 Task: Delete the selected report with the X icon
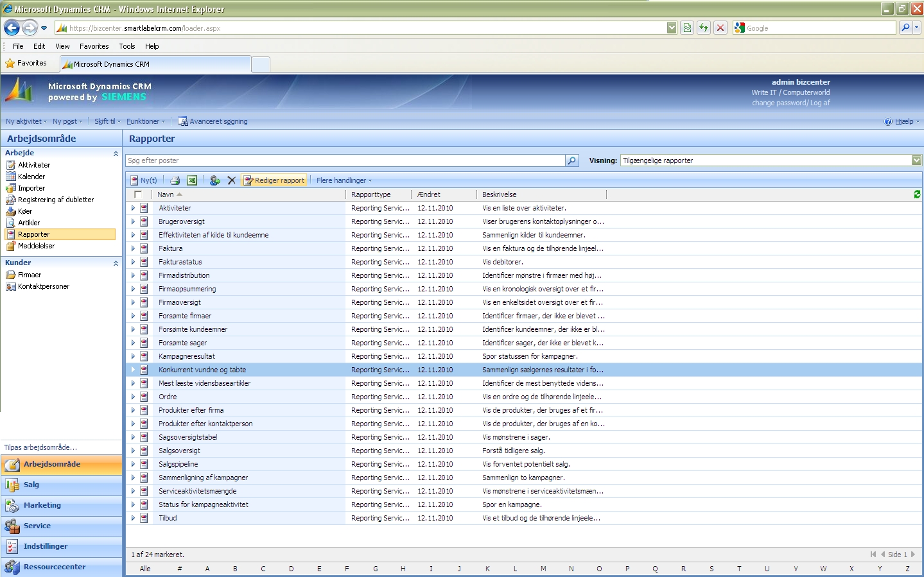pyautogui.click(x=232, y=180)
